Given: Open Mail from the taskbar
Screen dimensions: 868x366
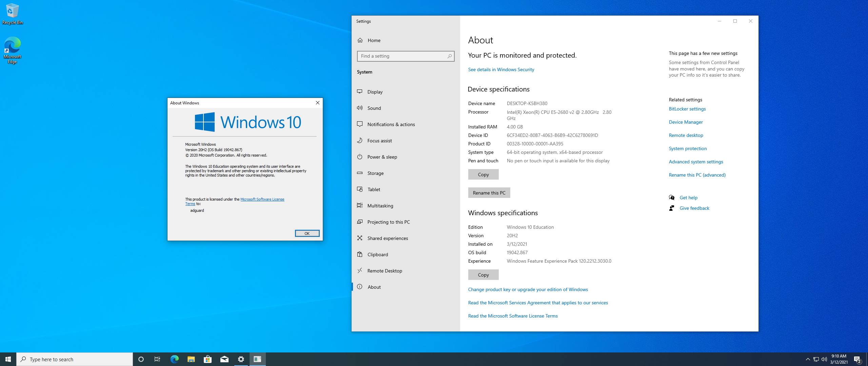Looking at the screenshot, I should pos(224,359).
